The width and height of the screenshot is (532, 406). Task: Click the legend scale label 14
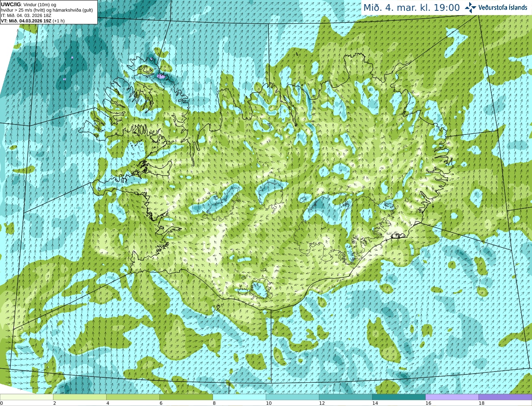[x=375, y=403]
